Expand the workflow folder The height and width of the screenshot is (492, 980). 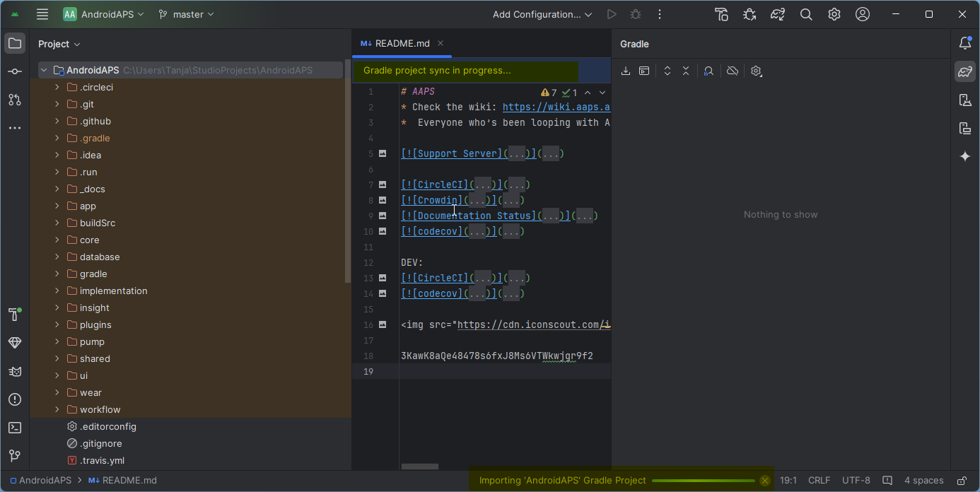click(x=57, y=409)
